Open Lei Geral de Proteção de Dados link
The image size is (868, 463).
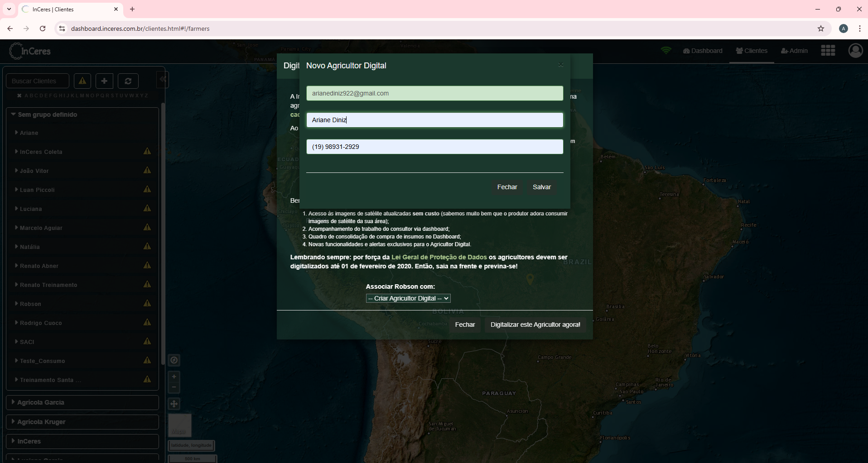[x=439, y=257]
